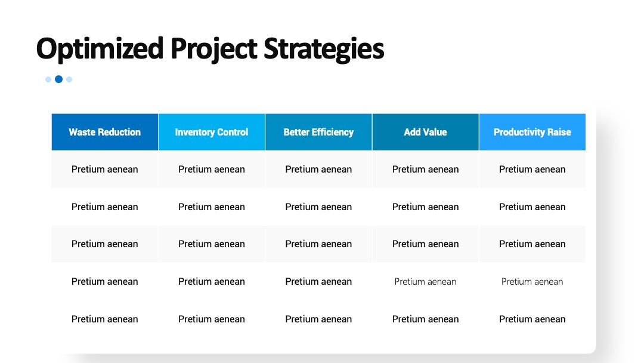This screenshot has width=644, height=363.
Task: Click third row cell under Better Efficiency
Action: click(318, 244)
